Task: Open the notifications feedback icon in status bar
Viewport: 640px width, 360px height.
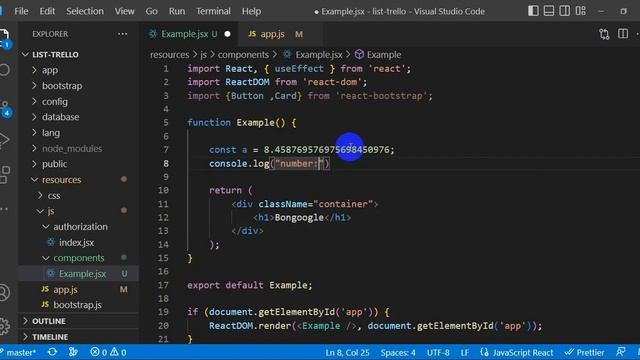Action: coord(621,352)
